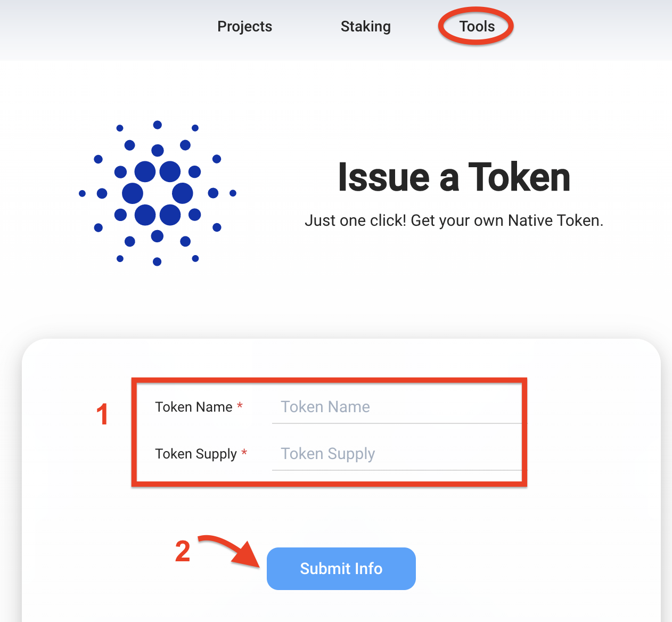Click the leftmost dot of the Cardano logo

(82, 193)
